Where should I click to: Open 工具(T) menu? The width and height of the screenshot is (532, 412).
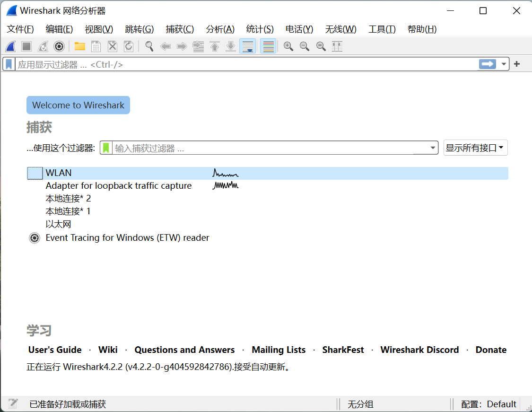[x=382, y=29]
